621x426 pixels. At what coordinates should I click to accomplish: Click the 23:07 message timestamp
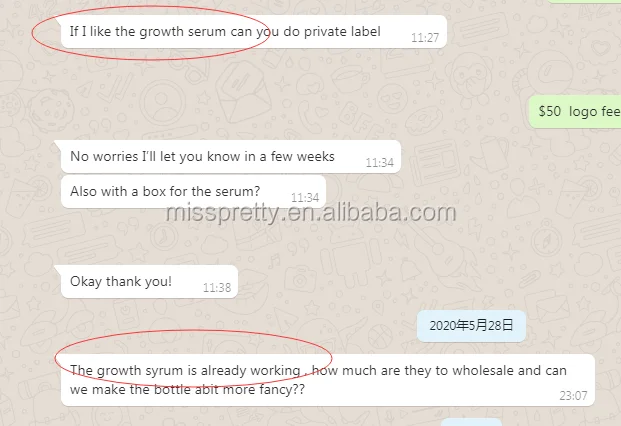(x=573, y=396)
